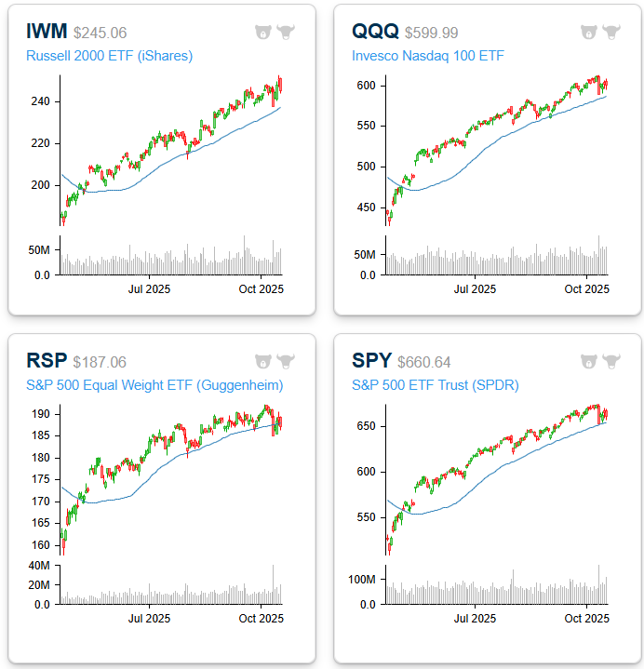Follow S&P 500 Equal Weight ETF link
This screenshot has width=644, height=669.
click(154, 384)
